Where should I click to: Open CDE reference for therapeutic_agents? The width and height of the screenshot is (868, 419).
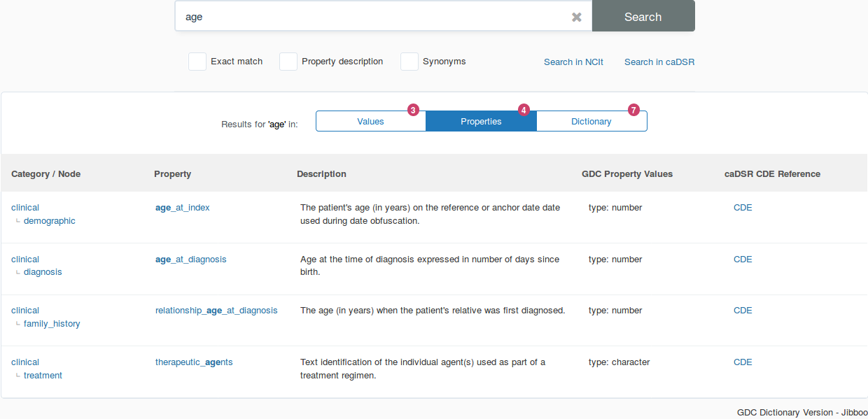743,362
